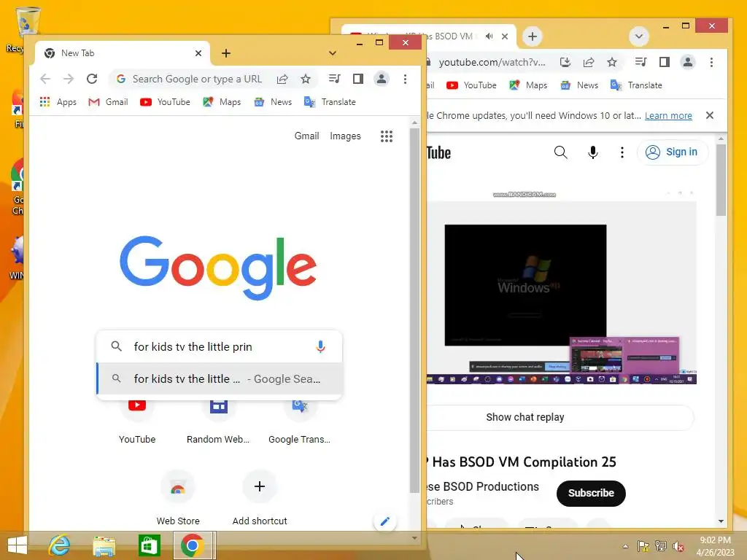Click the forward arrow in New Tab window

coord(69,79)
